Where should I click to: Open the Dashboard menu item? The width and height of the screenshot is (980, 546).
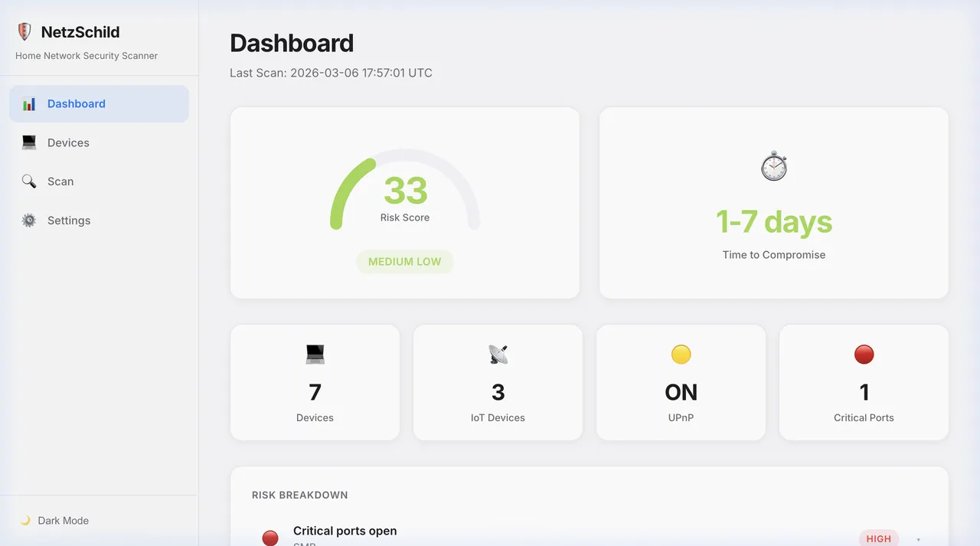pyautogui.click(x=99, y=104)
